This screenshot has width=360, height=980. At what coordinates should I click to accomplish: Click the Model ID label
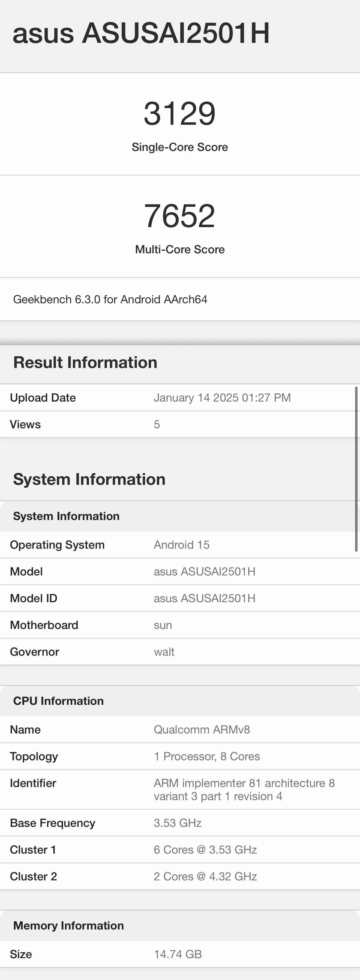34,598
